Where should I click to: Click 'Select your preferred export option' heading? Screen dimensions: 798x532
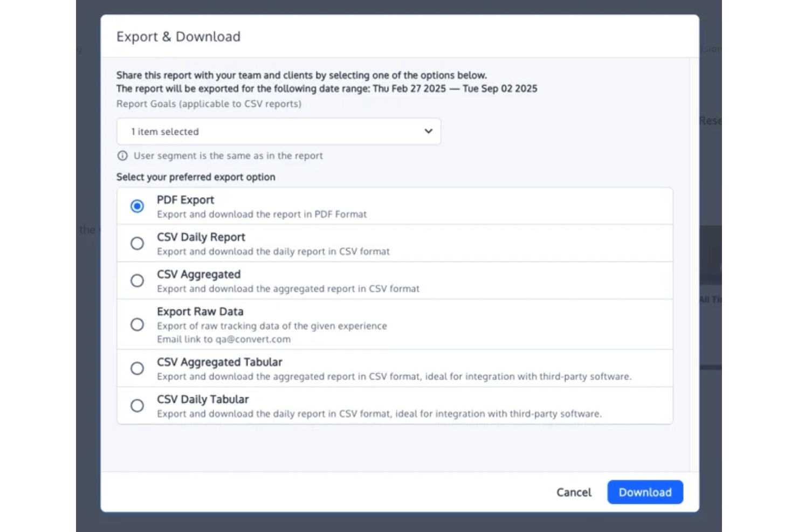click(x=196, y=177)
